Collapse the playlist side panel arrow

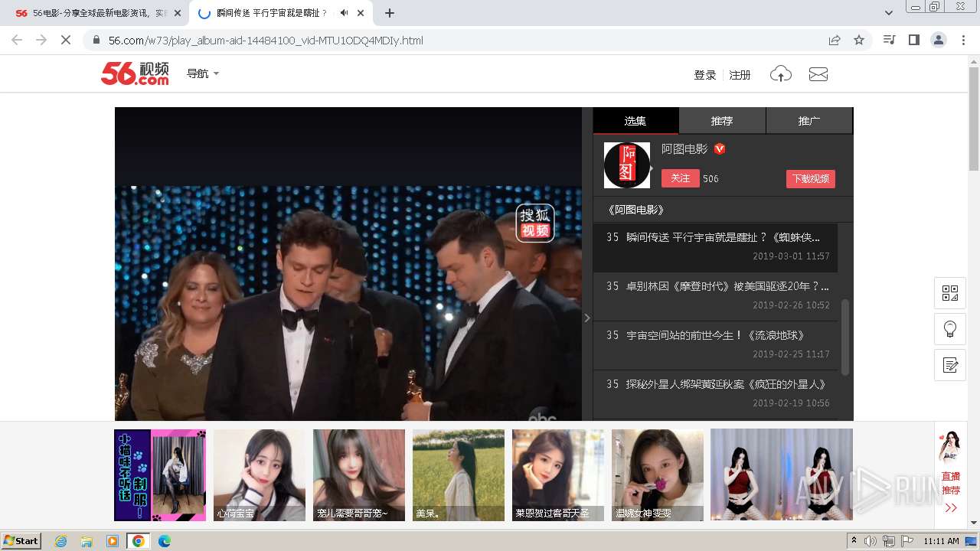587,318
